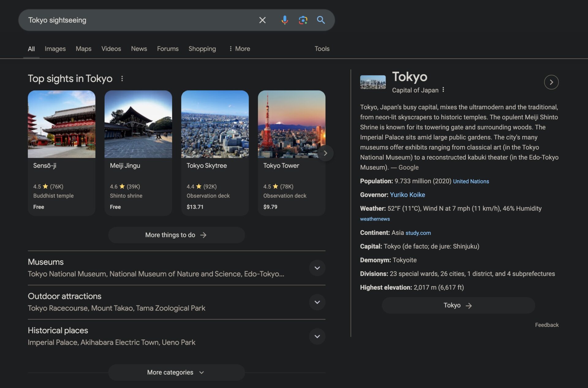Click the Meiji Jingu card title
The height and width of the screenshot is (388, 588).
[x=125, y=166]
